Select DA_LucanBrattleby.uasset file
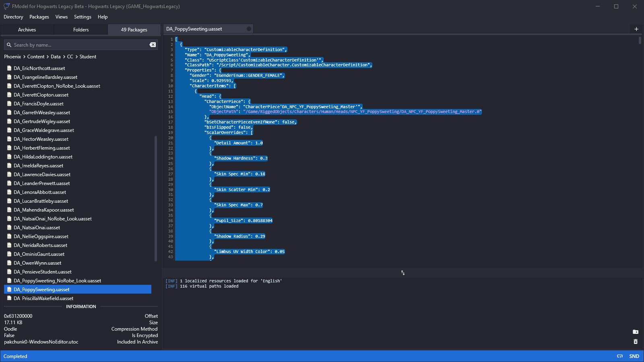This screenshot has width=644, height=362. pyautogui.click(x=78, y=201)
